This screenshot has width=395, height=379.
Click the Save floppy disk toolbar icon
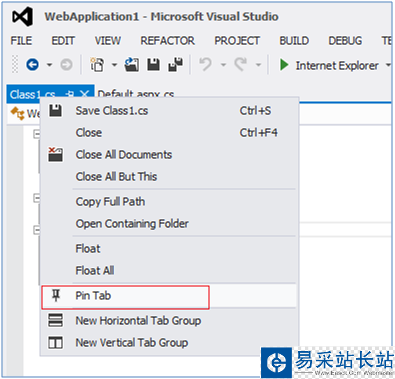pos(153,65)
